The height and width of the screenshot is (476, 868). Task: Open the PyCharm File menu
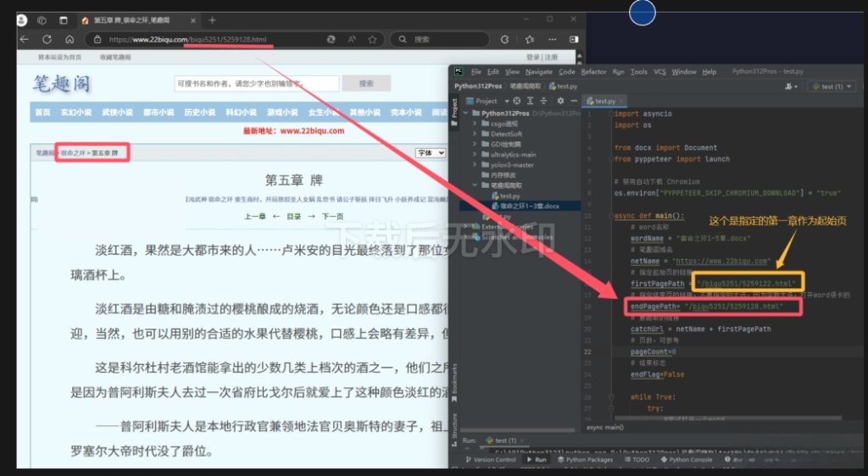476,72
